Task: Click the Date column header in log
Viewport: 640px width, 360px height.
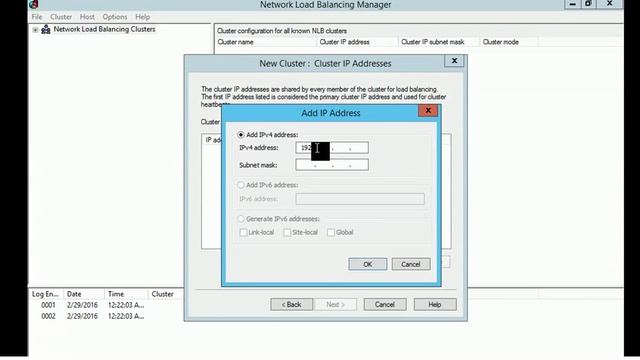Action: coord(84,294)
